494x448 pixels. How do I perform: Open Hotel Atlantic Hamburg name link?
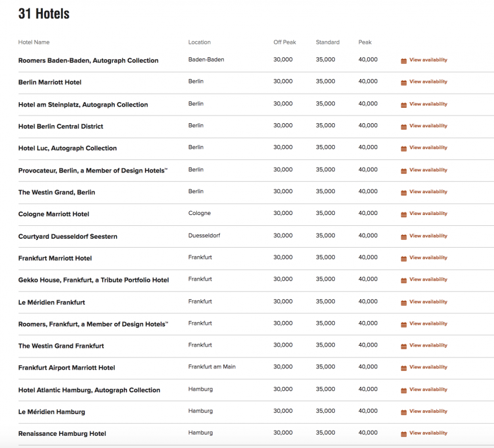89,390
